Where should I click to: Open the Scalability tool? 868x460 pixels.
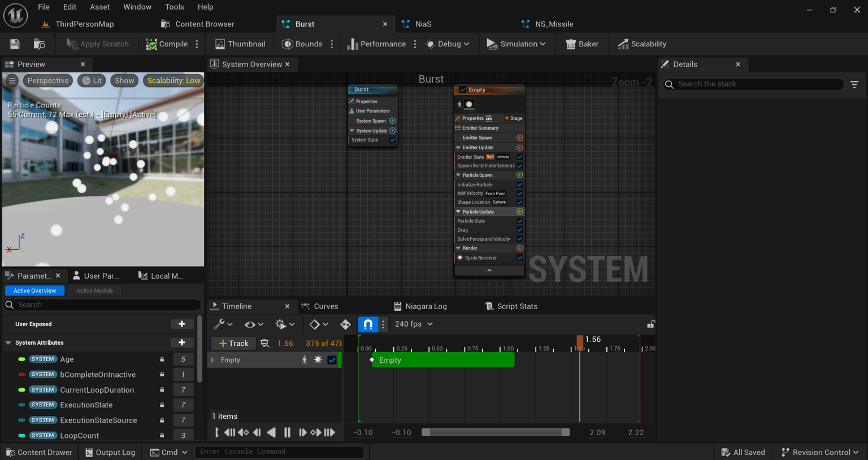tap(642, 44)
